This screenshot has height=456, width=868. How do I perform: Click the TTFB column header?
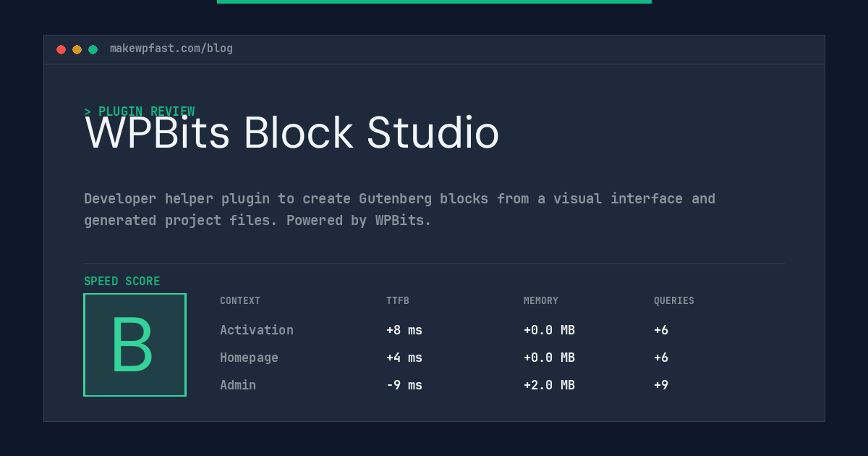pyautogui.click(x=398, y=301)
